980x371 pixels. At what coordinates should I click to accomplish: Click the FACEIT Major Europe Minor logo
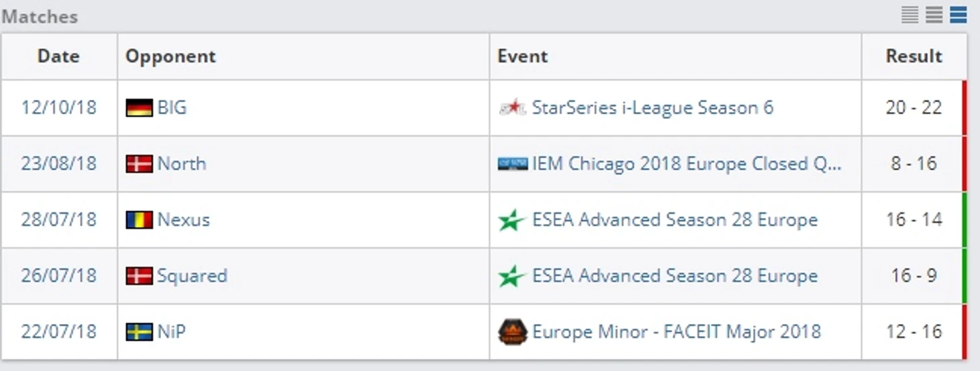(513, 332)
